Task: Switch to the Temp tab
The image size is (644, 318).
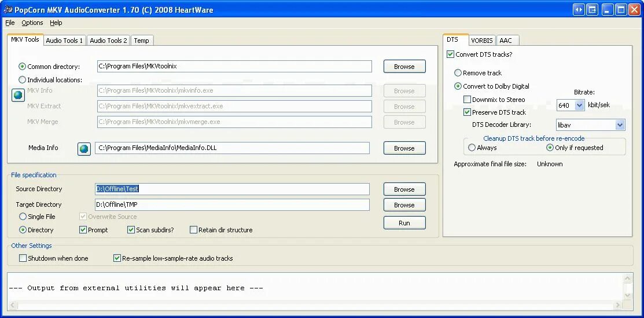Action: (x=141, y=41)
